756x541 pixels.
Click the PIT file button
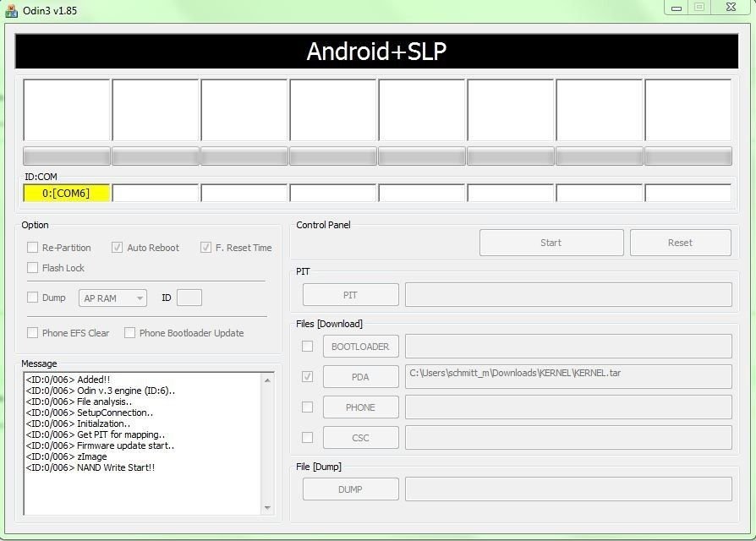[x=351, y=295]
